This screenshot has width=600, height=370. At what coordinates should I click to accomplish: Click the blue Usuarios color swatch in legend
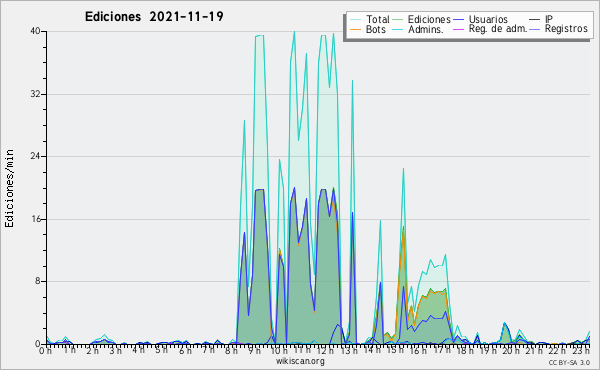click(458, 20)
